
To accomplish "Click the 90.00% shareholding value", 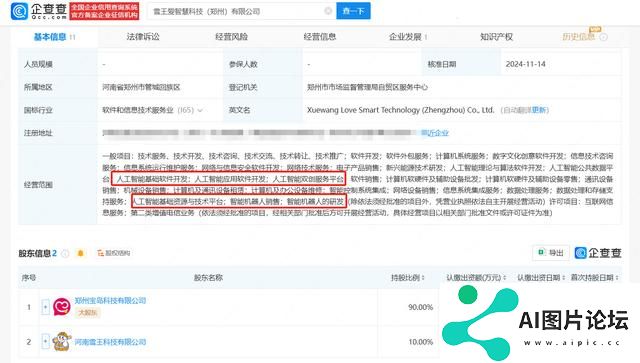I will 420,307.
